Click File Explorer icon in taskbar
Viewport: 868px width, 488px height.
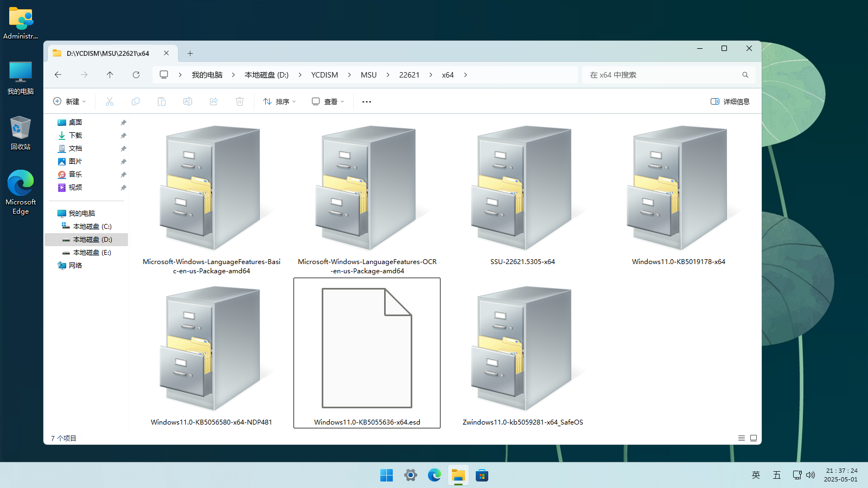click(x=458, y=476)
